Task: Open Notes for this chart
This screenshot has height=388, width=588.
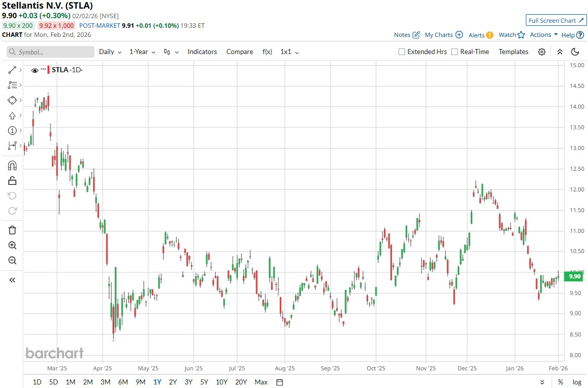Action: (x=407, y=35)
